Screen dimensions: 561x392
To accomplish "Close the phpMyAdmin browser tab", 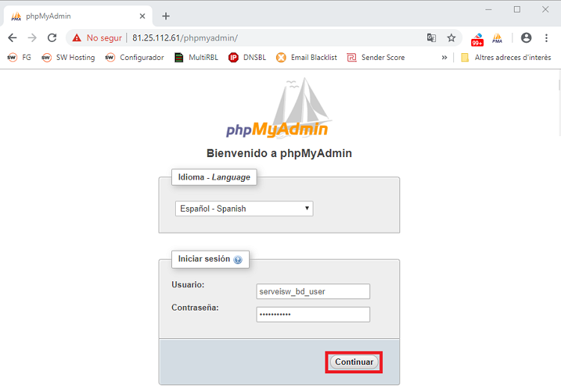I will click(142, 16).
